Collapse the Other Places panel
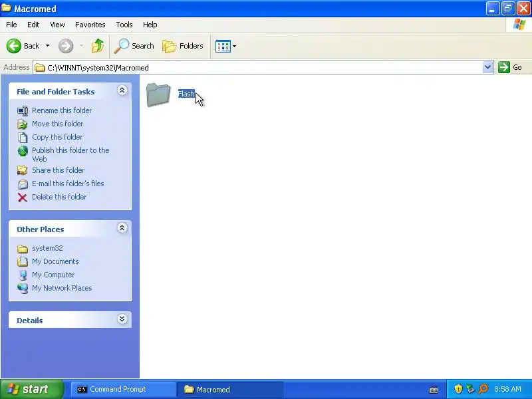The height and width of the screenshot is (399, 532). point(122,227)
